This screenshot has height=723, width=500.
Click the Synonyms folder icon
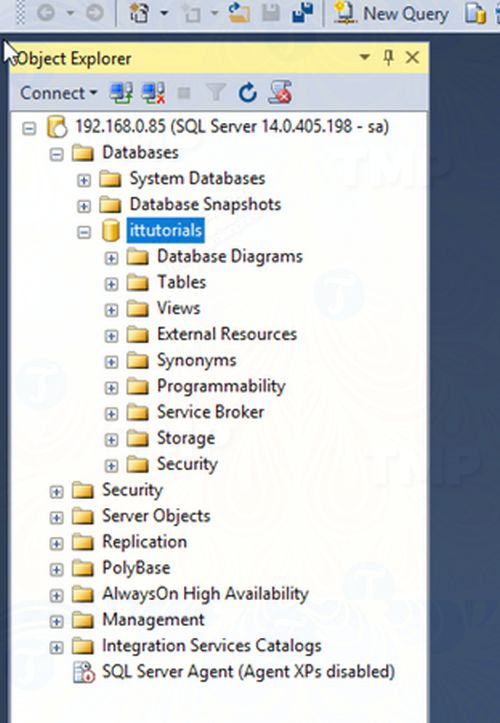[x=137, y=361]
